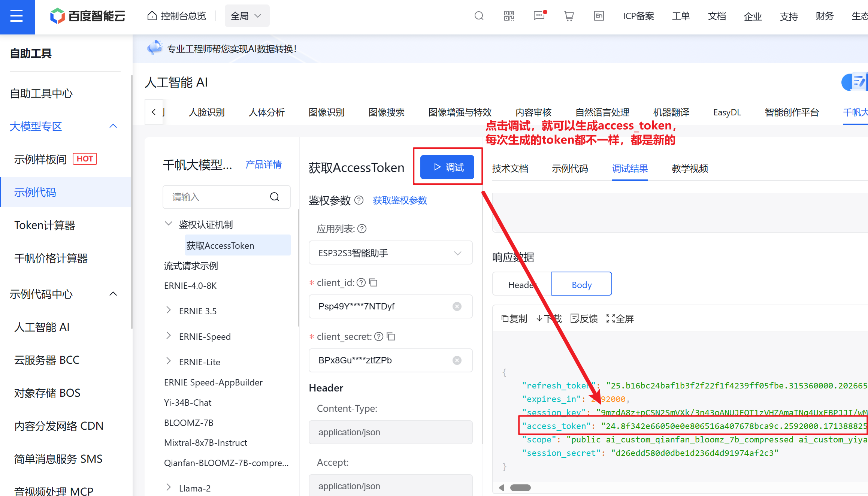The height and width of the screenshot is (496, 868).
Task: Open 财务 in top navigation
Action: tap(825, 16)
